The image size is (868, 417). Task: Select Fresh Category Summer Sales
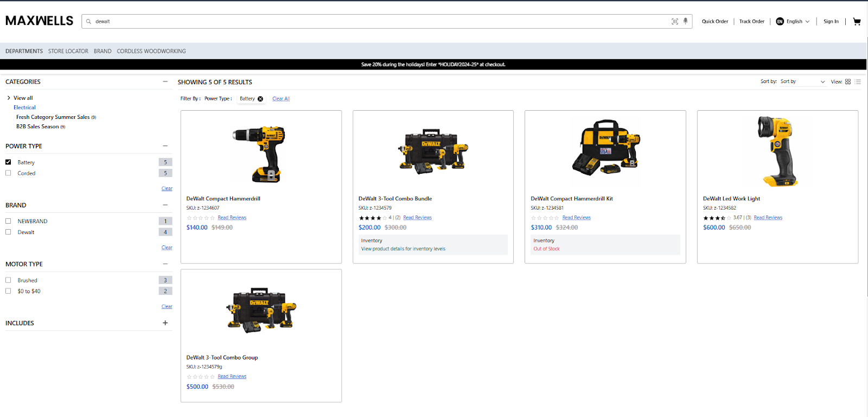[x=56, y=117]
